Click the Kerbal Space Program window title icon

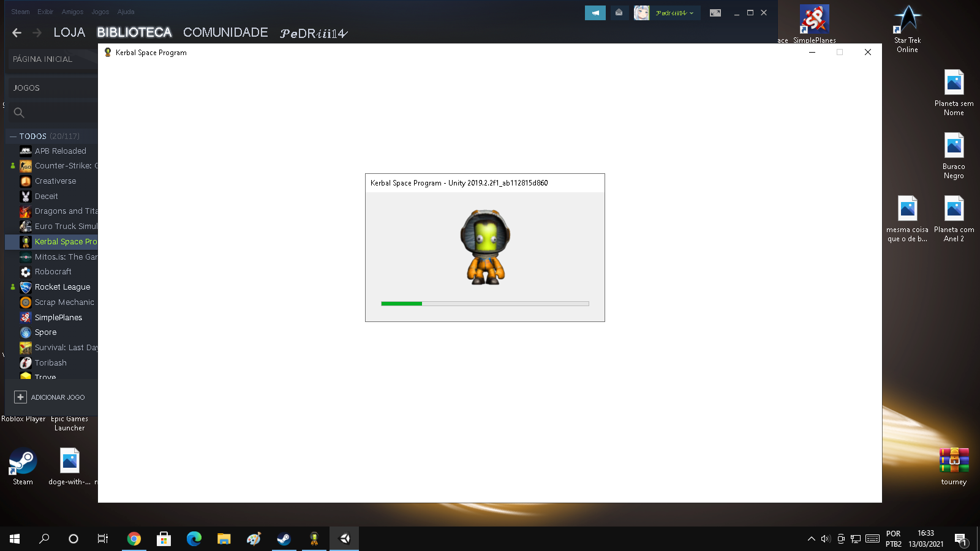(x=108, y=53)
